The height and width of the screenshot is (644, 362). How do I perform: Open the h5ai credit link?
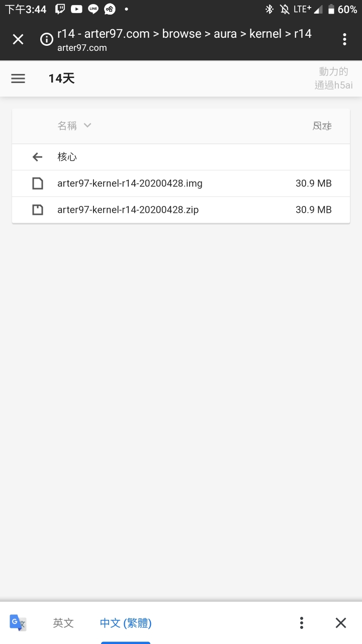pos(334,78)
